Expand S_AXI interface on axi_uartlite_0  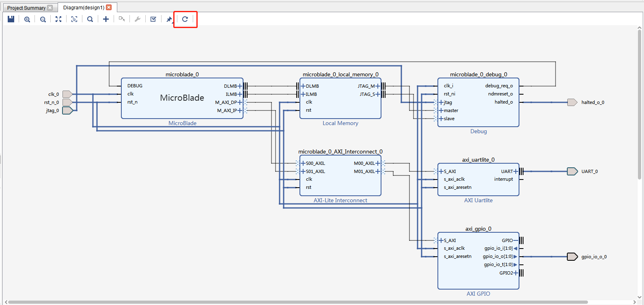tap(441, 171)
